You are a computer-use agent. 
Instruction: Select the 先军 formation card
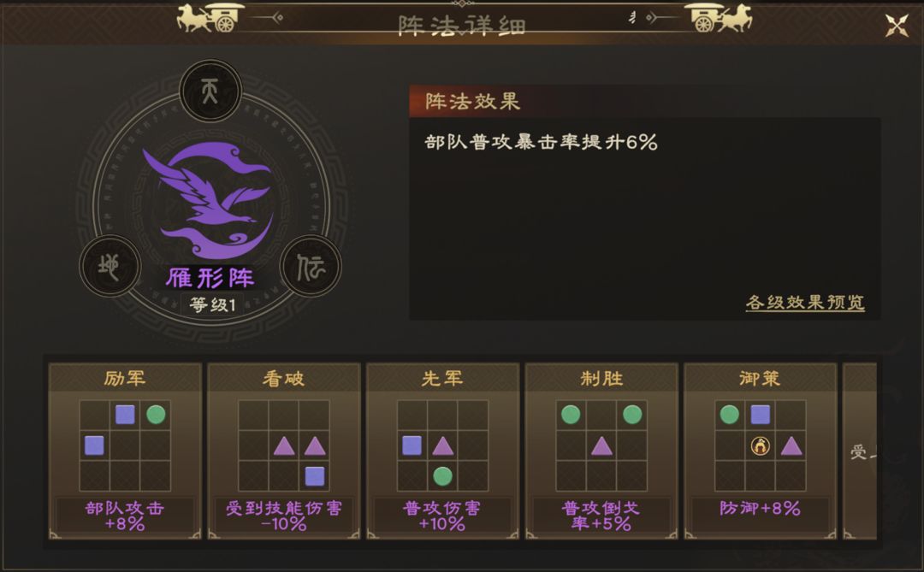tap(442, 451)
